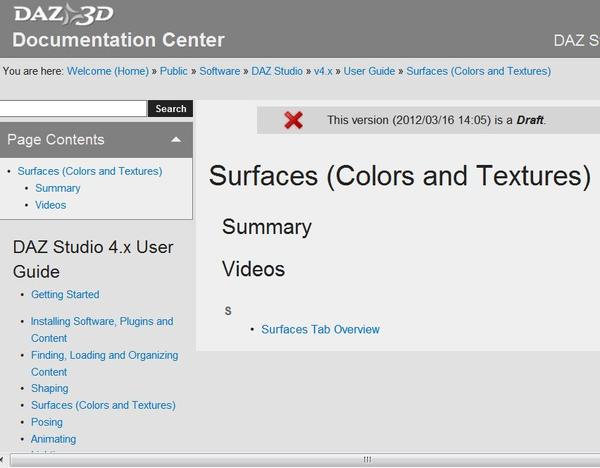Open the Getting Started guide link
The width and height of the screenshot is (600, 468).
(65, 294)
